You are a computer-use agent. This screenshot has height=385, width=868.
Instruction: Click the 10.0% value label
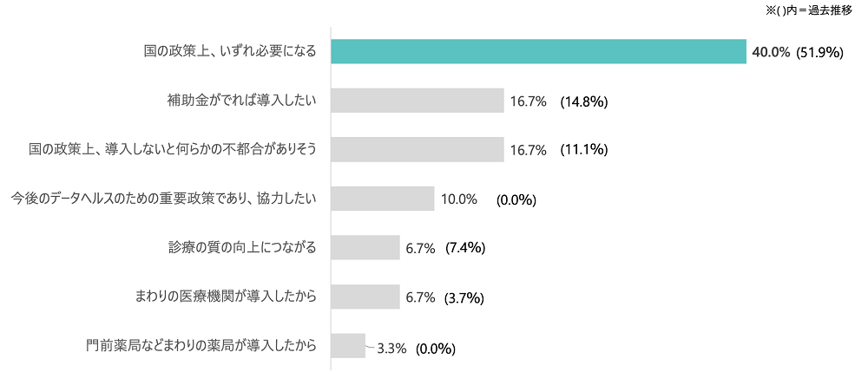coord(459,199)
